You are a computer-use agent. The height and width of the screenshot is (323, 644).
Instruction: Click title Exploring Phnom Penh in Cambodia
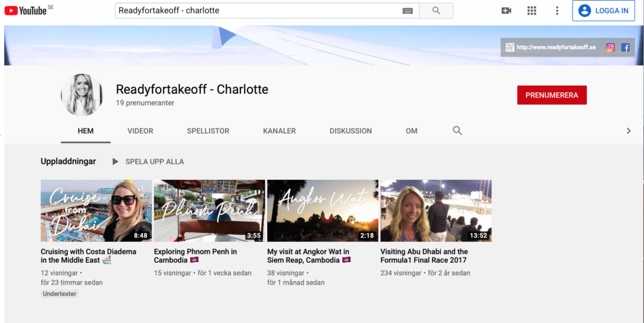[196, 256]
